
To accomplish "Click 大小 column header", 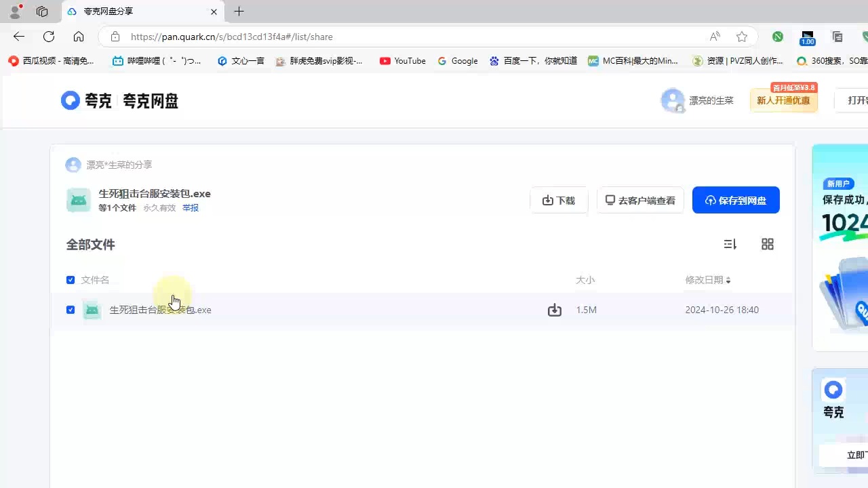I will coord(585,280).
